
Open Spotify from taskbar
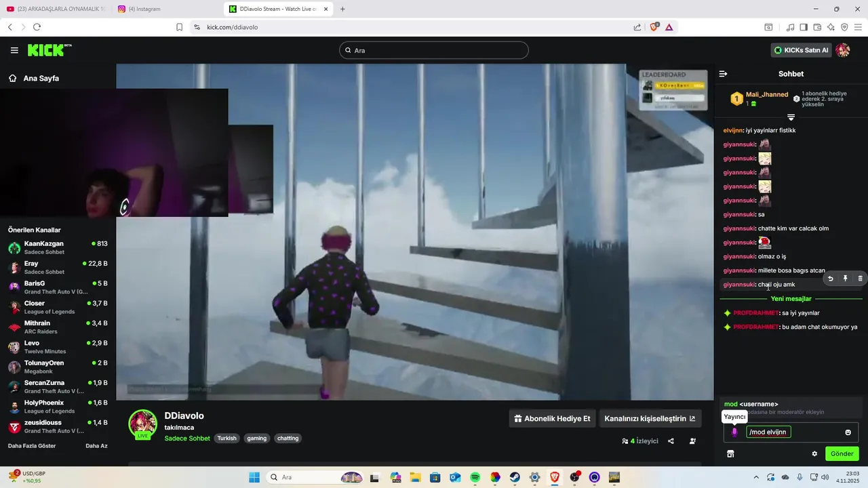tap(475, 477)
